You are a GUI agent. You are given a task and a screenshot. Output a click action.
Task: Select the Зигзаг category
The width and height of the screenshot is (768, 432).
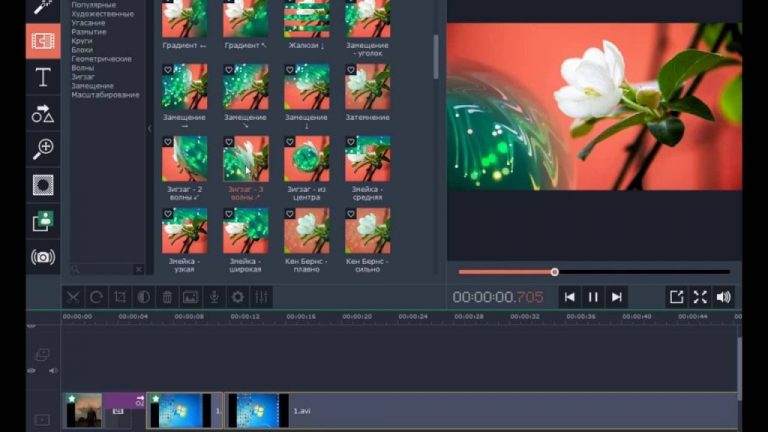[x=83, y=76]
